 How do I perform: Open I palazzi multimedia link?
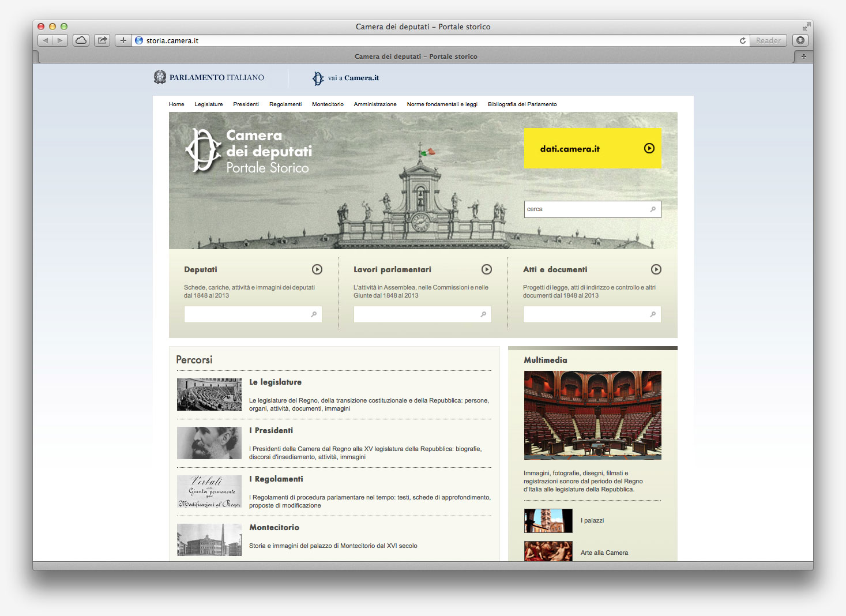592,520
